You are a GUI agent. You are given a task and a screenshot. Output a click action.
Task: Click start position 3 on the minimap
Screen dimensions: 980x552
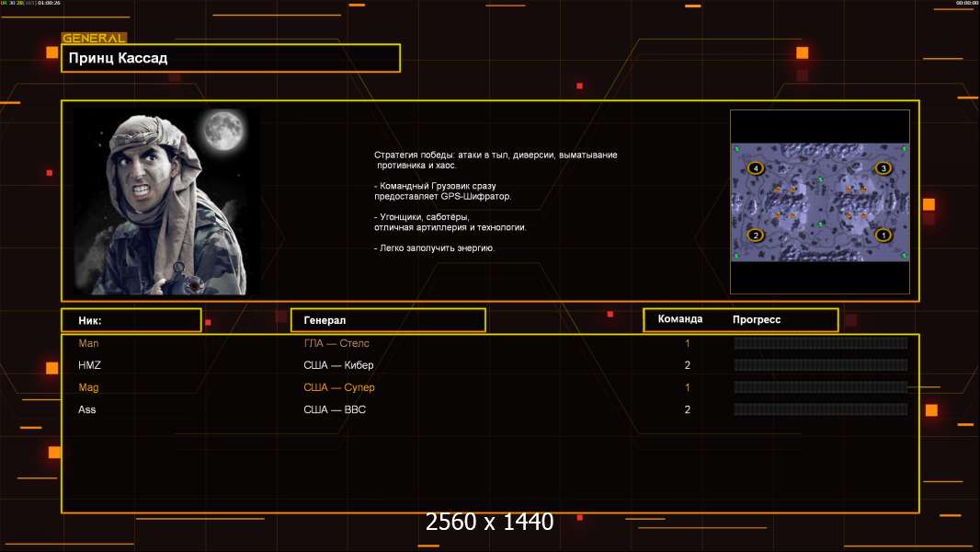click(883, 168)
